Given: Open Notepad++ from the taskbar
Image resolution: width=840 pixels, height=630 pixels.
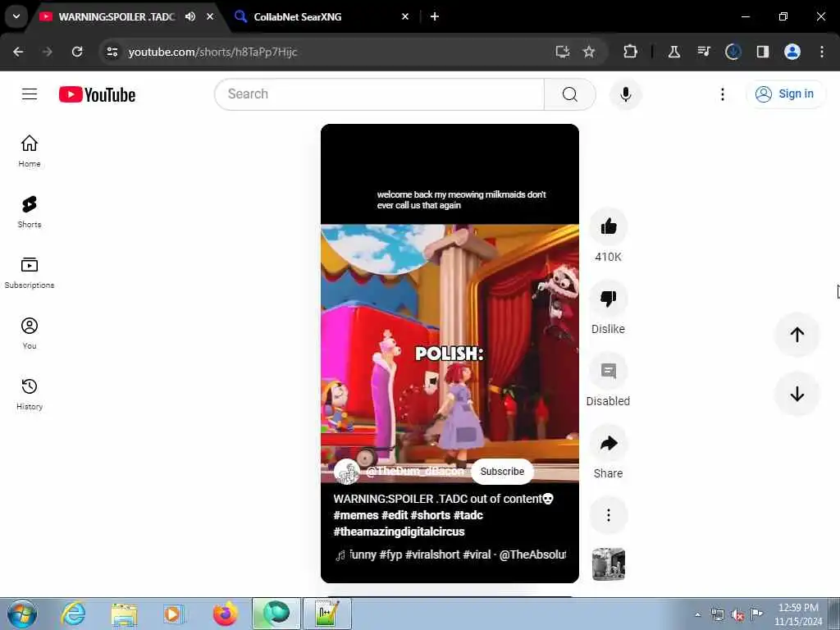Looking at the screenshot, I should (326, 614).
